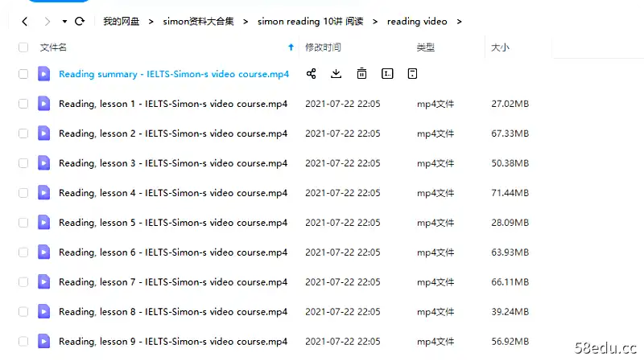Click the lesson 6 video file icon
This screenshot has height=361, width=644.
[44, 252]
